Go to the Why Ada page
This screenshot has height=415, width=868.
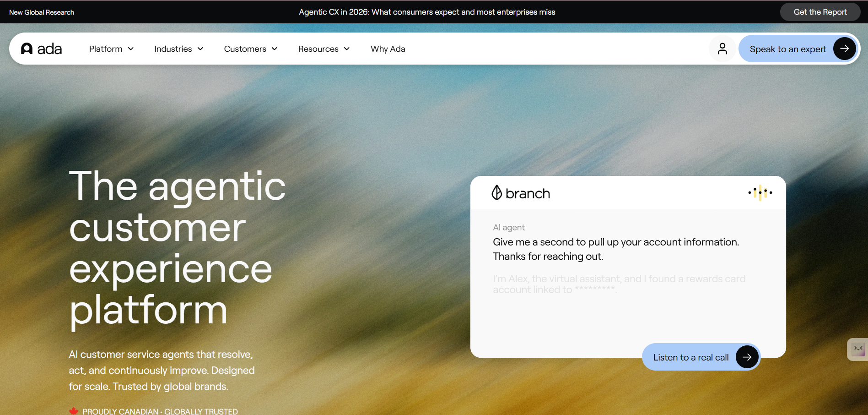coord(388,49)
